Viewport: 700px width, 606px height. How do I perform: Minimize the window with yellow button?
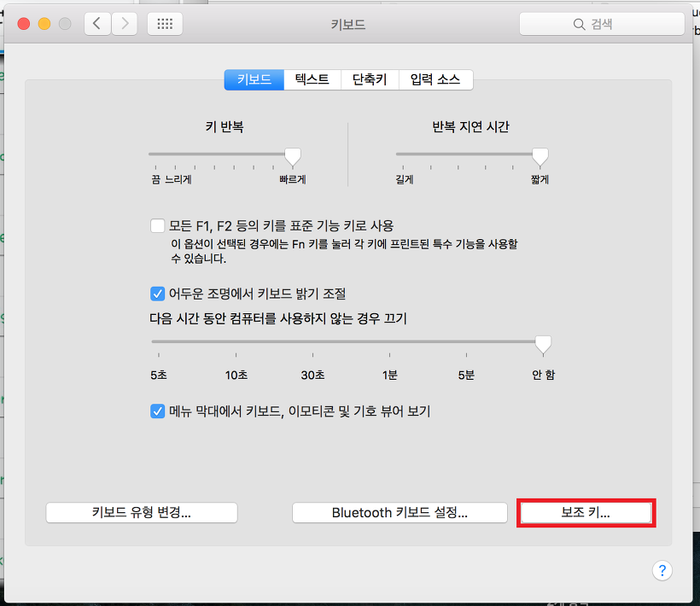[44, 24]
